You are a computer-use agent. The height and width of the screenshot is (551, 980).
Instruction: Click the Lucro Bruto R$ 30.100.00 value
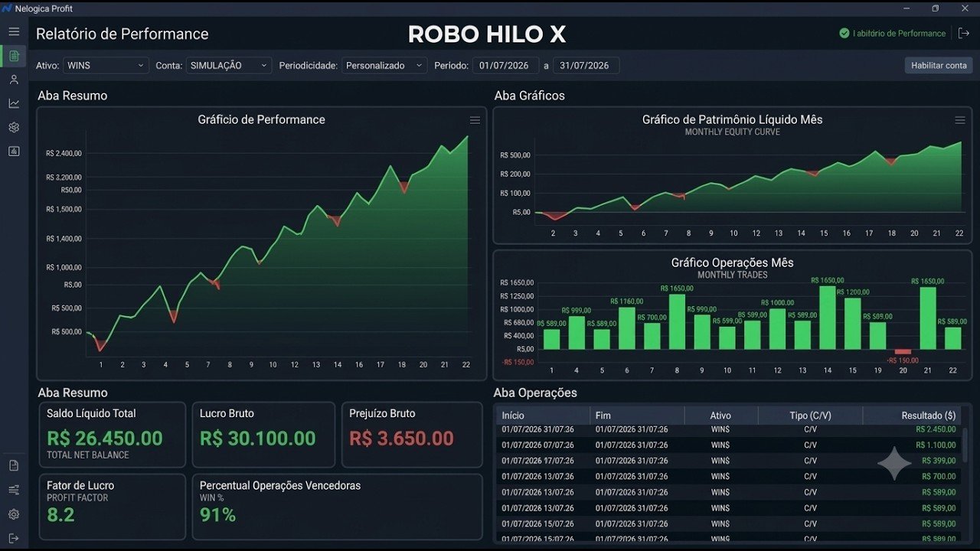coord(258,439)
